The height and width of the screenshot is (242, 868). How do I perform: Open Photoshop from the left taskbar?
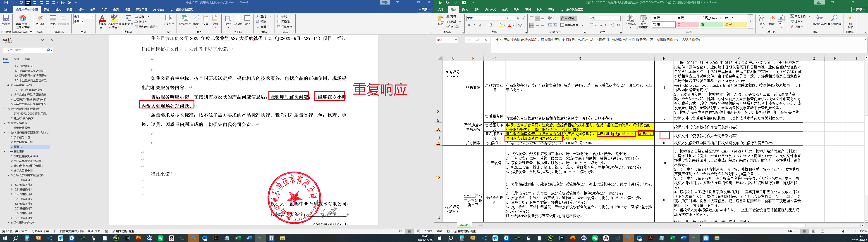tap(127, 238)
